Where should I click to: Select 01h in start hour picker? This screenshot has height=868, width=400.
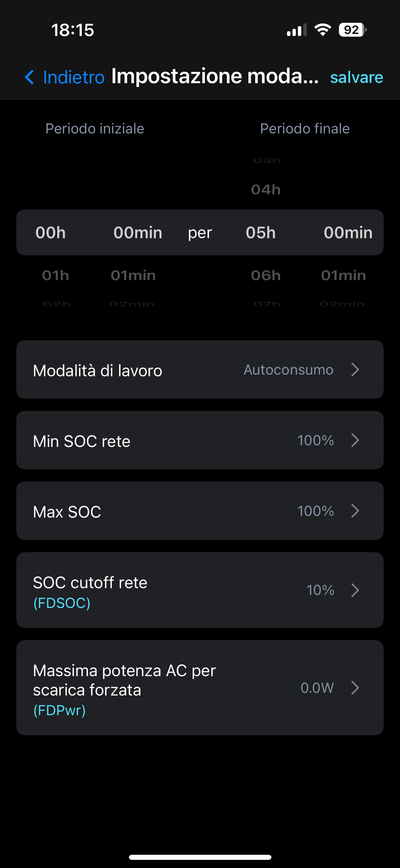(x=56, y=275)
